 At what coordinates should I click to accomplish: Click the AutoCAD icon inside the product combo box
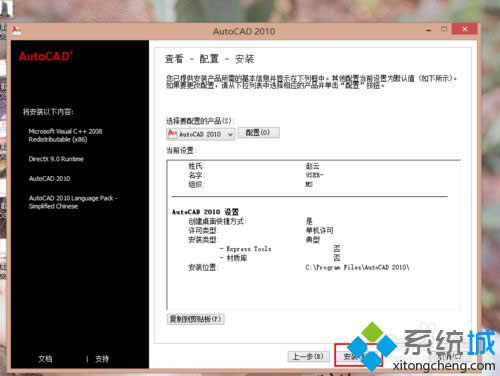[172, 134]
